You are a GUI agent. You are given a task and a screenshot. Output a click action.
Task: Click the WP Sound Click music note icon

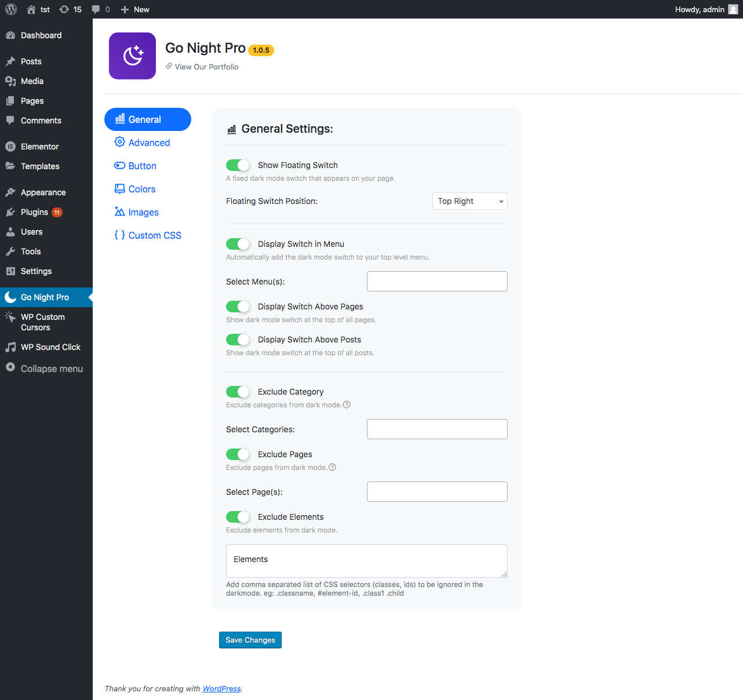pos(10,347)
